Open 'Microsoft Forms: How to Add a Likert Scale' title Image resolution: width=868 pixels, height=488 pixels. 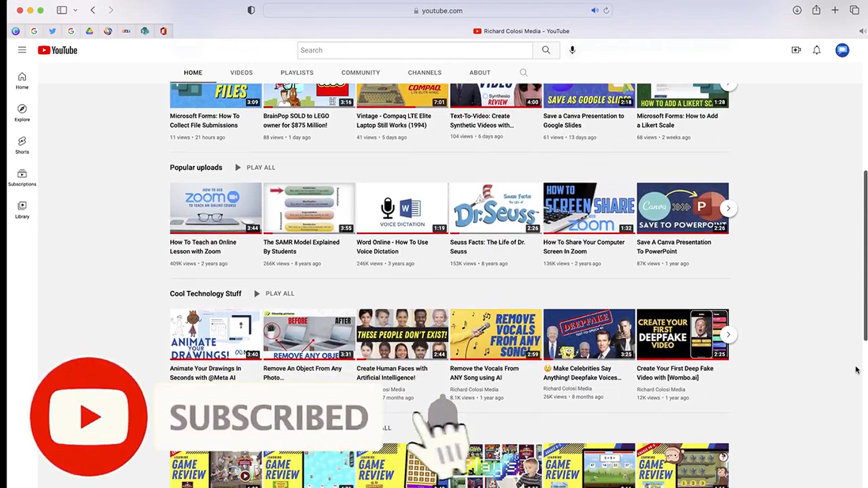coord(677,121)
